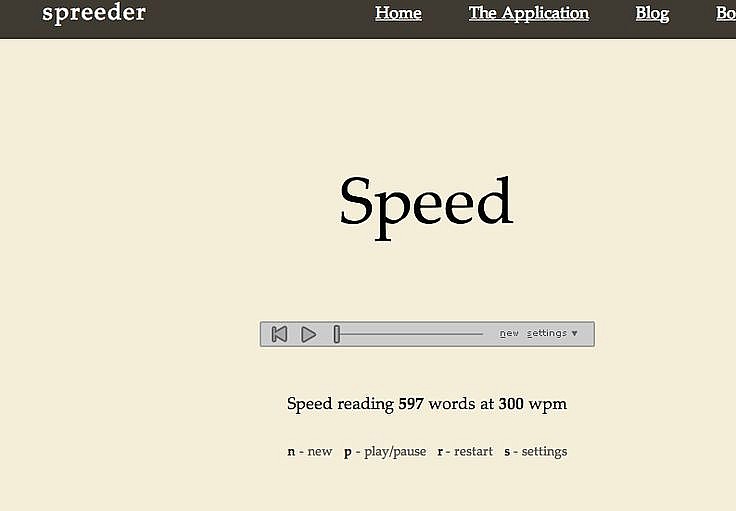
Task: Open 'The Application' nav link
Action: [x=528, y=13]
